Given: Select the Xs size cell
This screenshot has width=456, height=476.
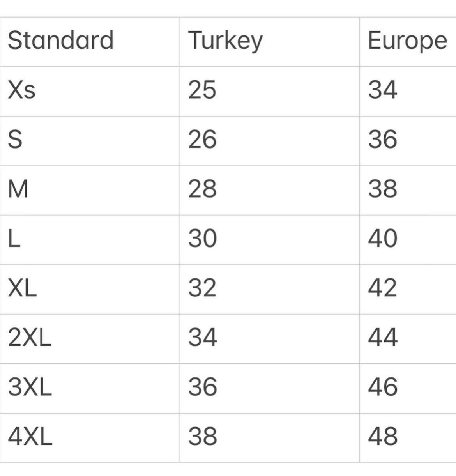Looking at the screenshot, I should (x=22, y=90).
